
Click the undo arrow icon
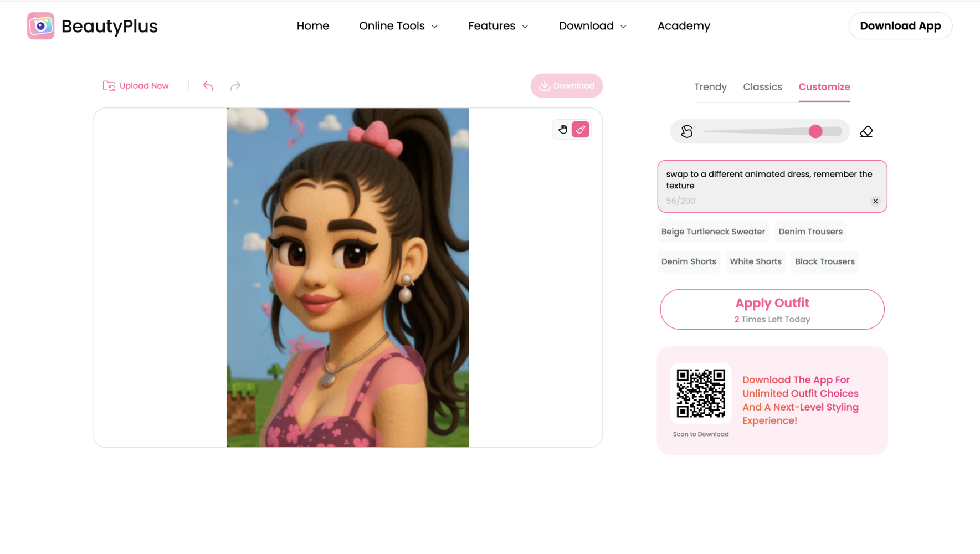[x=208, y=86]
